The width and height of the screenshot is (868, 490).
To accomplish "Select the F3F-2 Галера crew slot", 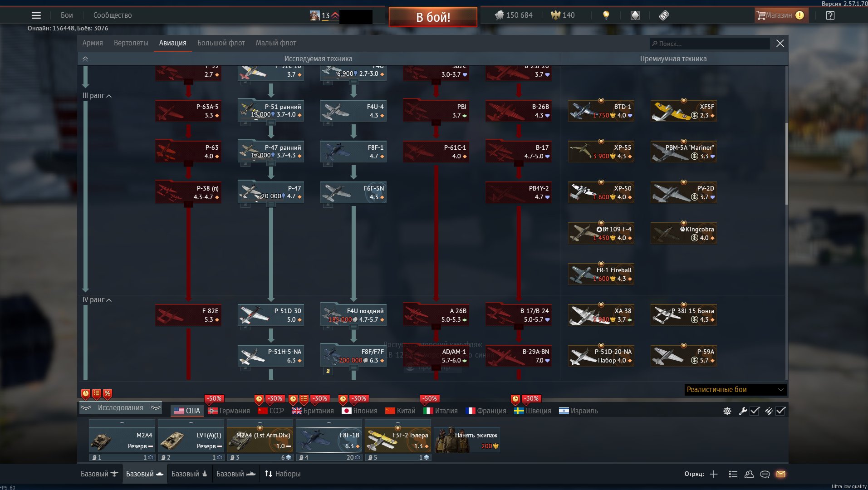I will [x=398, y=440].
